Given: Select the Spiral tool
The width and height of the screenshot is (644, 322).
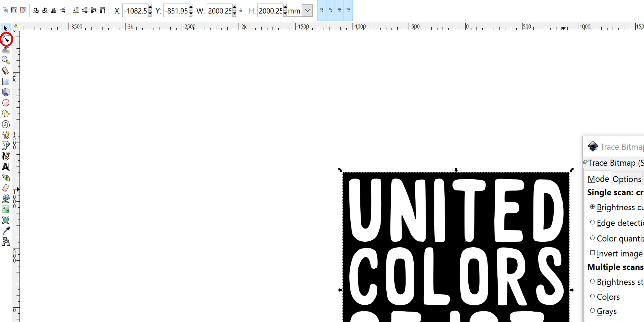Looking at the screenshot, I should 6,124.
